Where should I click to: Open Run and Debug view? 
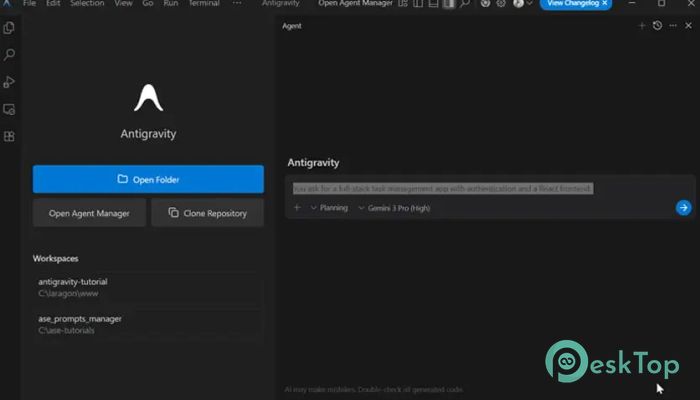click(9, 82)
